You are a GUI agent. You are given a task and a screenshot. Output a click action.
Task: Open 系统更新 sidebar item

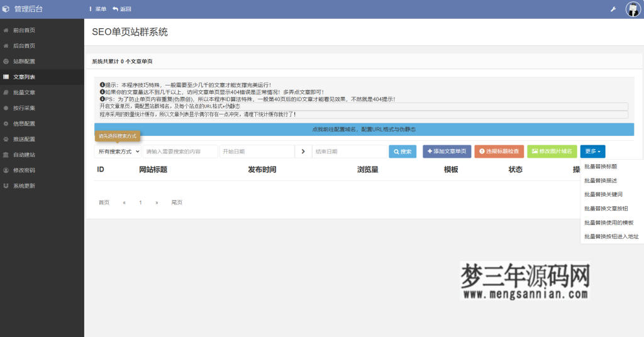pos(42,186)
